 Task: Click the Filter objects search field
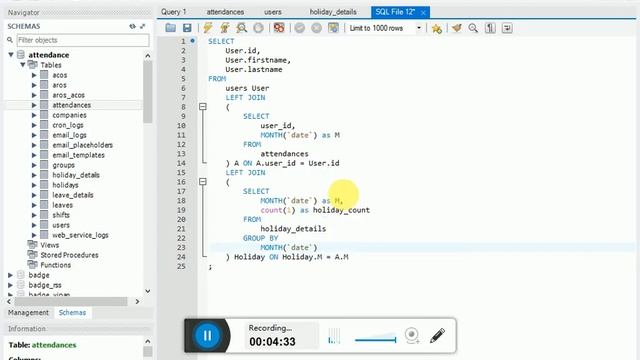(83, 40)
